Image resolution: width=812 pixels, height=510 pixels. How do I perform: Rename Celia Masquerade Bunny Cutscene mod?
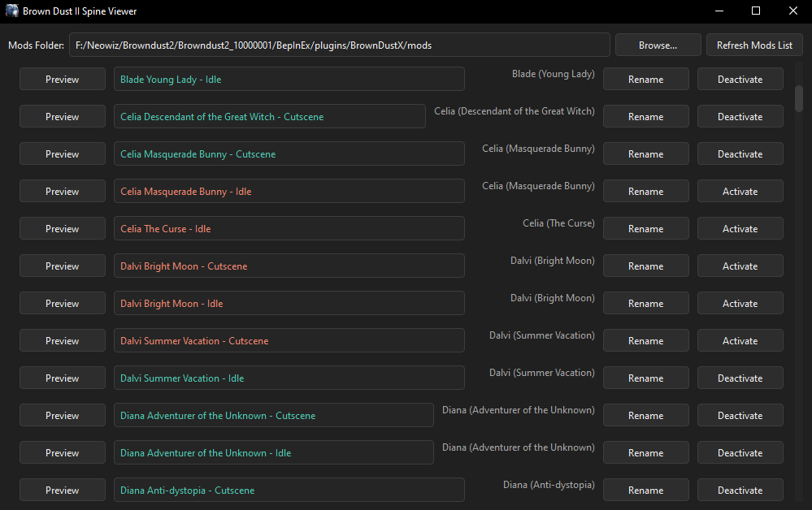click(x=645, y=154)
